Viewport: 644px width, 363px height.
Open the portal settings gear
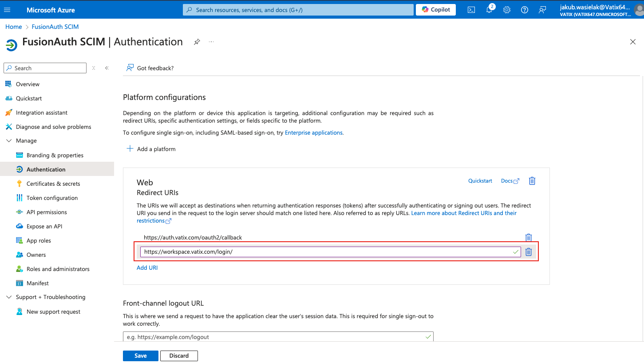(x=507, y=10)
